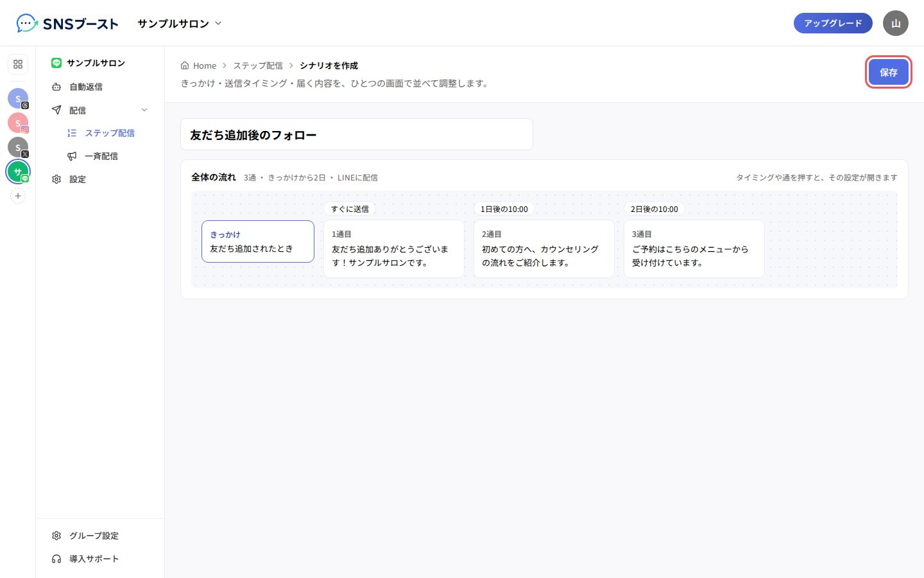
Task: Open the 一斉配信 megaphone menu item
Action: [100, 156]
